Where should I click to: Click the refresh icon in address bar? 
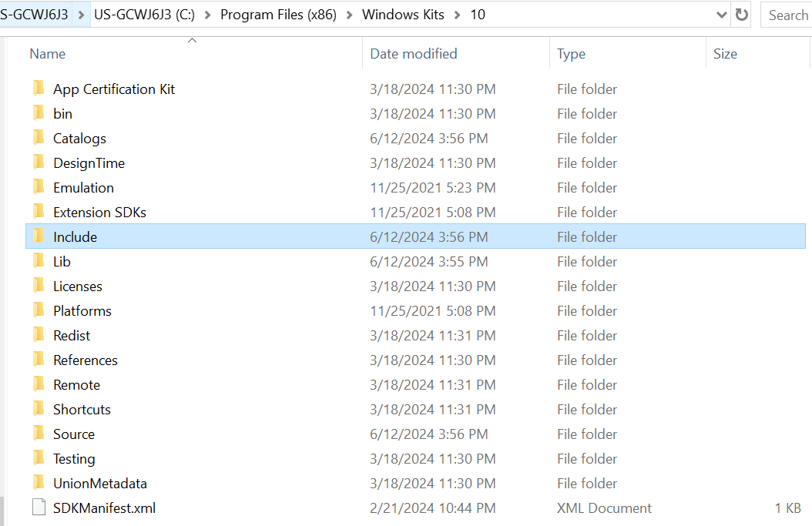(740, 14)
